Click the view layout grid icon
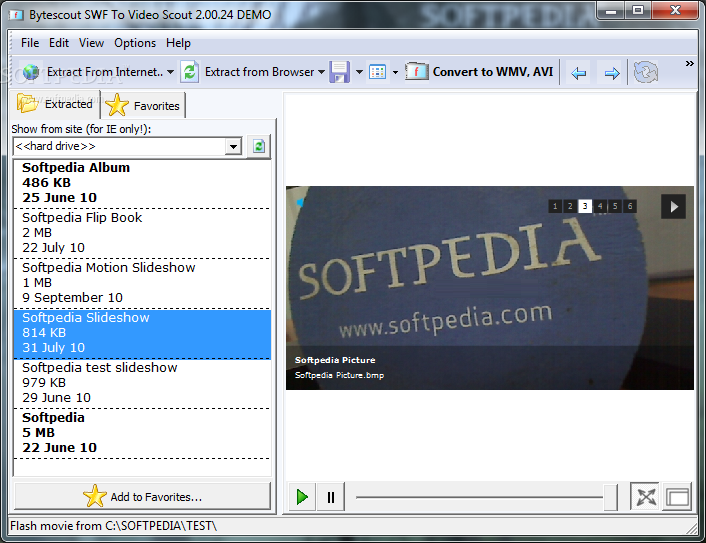 pyautogui.click(x=377, y=72)
